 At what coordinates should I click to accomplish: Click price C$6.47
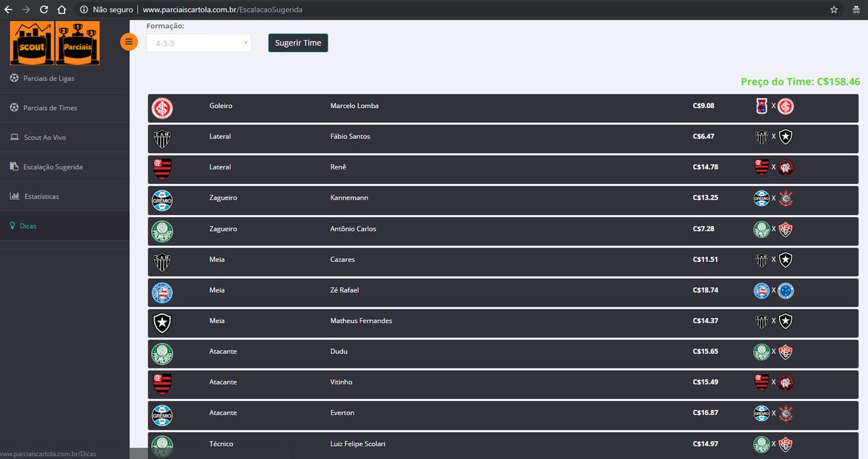(703, 136)
